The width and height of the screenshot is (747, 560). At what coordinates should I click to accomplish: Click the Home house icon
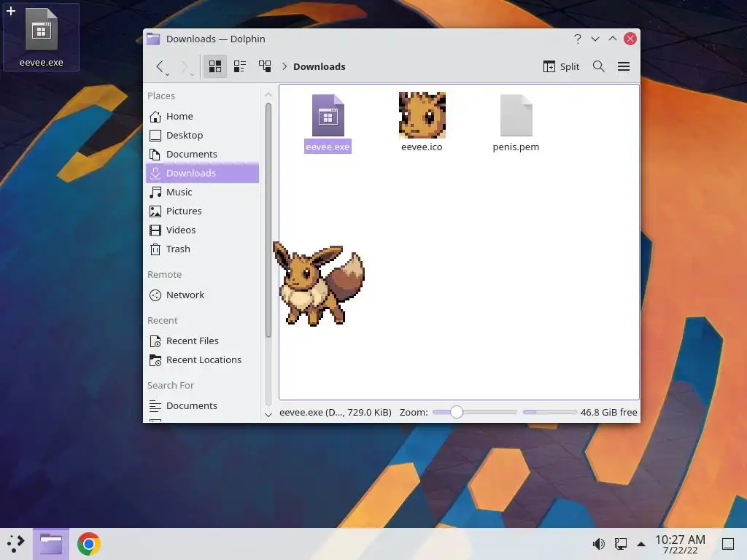pos(155,116)
